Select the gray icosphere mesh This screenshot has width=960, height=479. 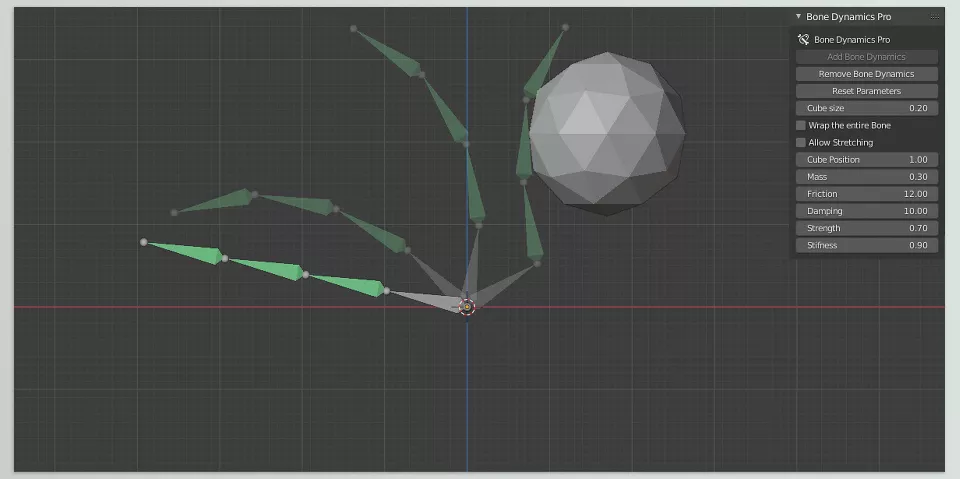(607, 134)
